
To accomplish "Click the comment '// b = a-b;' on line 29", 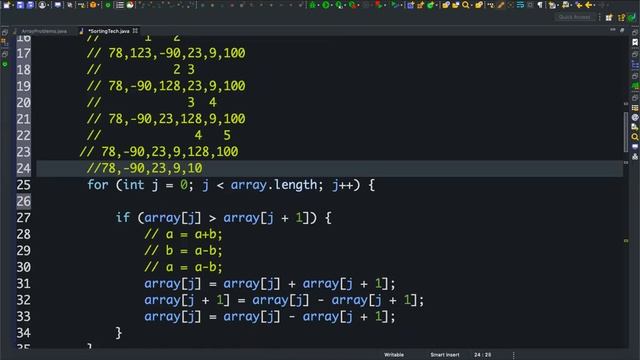I will 183,251.
